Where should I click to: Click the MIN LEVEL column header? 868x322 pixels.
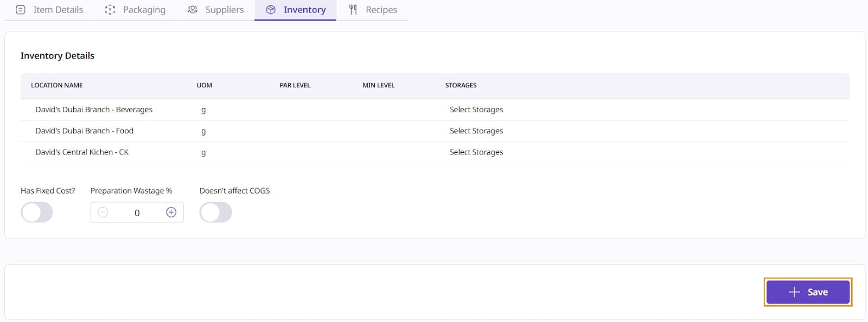[379, 85]
